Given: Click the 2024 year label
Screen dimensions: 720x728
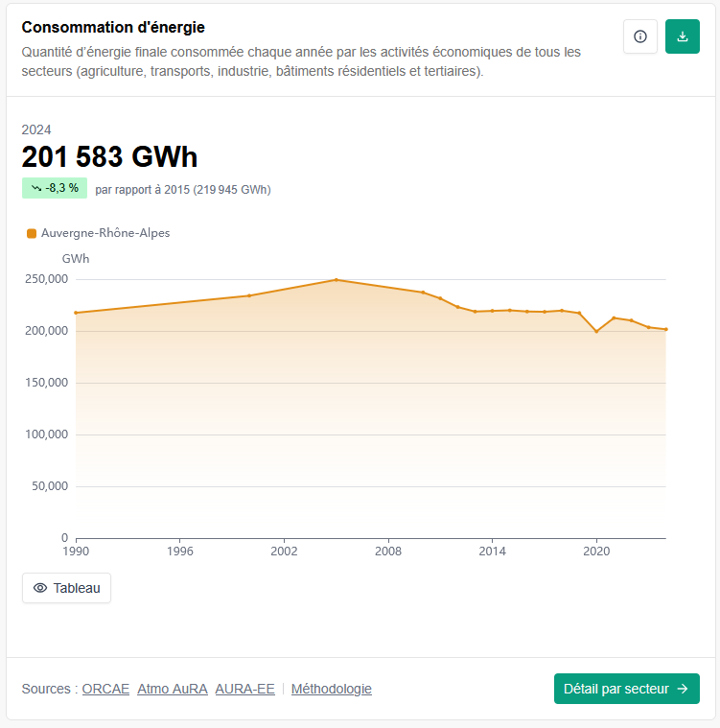Looking at the screenshot, I should (36, 129).
